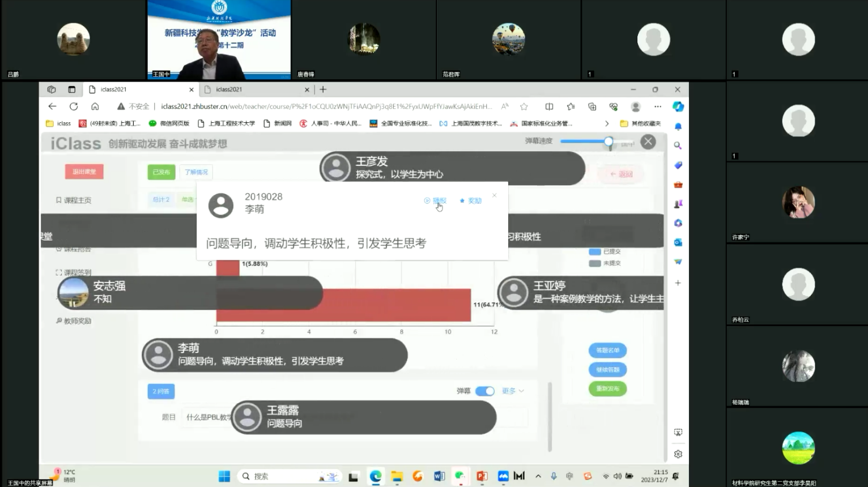Adjust the 弹幕速度 slider handle

pyautogui.click(x=609, y=142)
